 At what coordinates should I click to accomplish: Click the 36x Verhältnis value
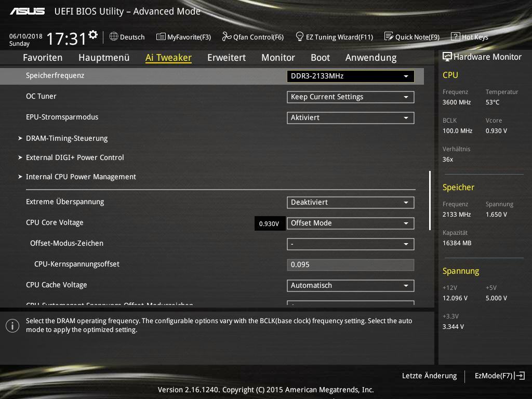click(447, 159)
